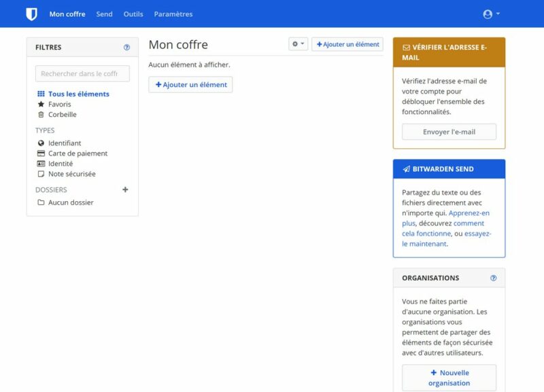Open the Outils navigation tab
Viewport: 544px width, 392px height.
pyautogui.click(x=133, y=14)
